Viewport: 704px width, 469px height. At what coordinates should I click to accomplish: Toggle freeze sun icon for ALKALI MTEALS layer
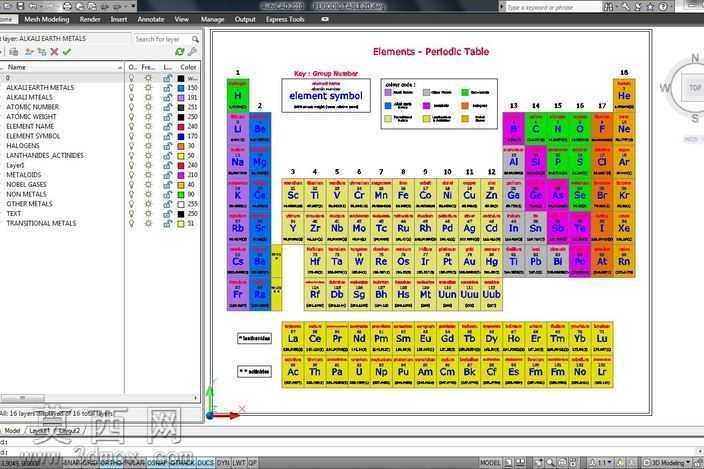pos(148,97)
